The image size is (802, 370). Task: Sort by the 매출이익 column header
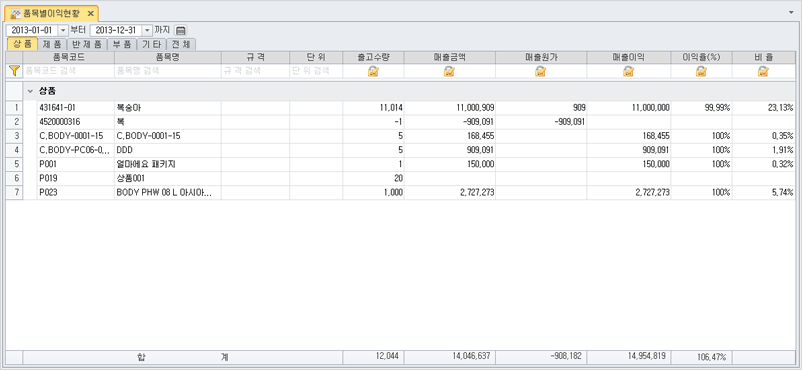pos(629,57)
